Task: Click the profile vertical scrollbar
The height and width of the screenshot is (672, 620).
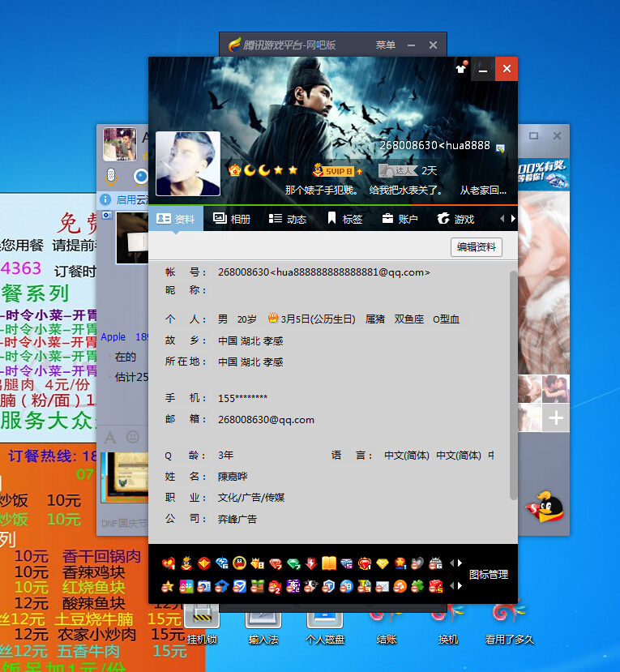Action: (513, 385)
